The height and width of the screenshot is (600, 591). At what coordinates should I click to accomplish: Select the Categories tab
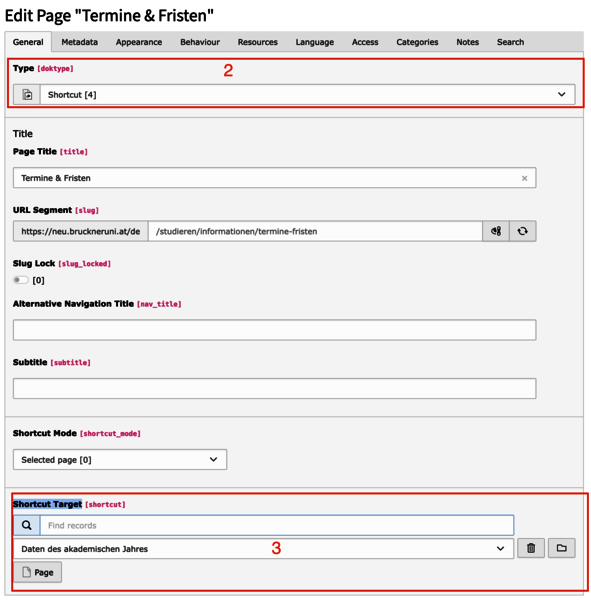click(x=417, y=42)
